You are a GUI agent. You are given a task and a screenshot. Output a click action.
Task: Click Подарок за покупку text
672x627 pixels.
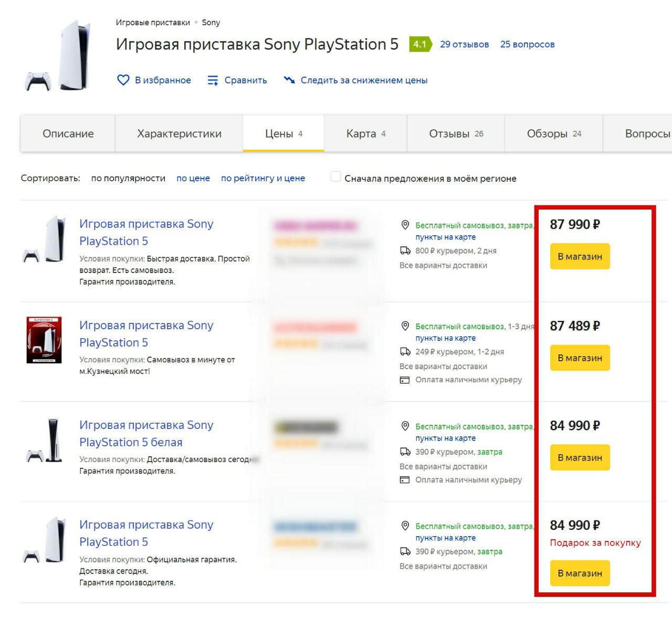click(595, 543)
